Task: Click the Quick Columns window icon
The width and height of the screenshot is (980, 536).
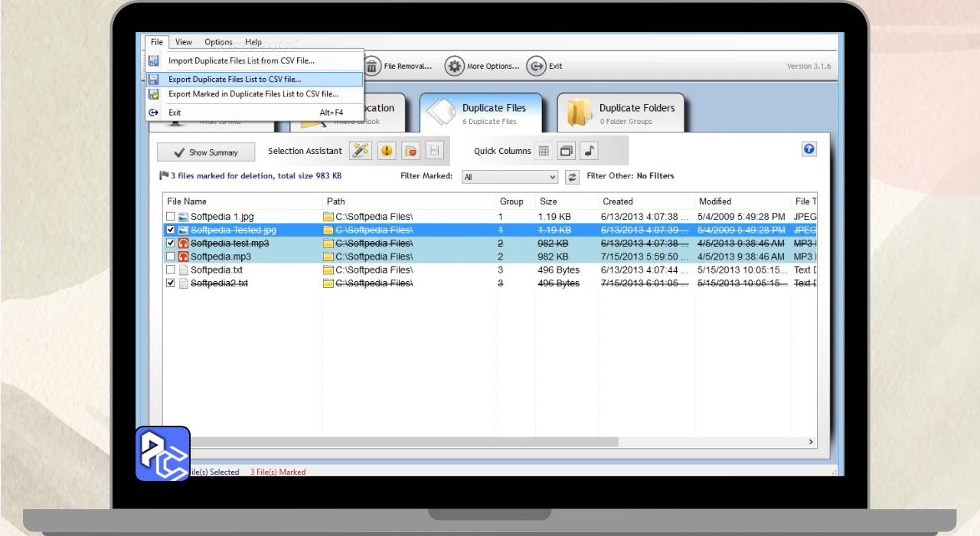Action: coord(566,151)
